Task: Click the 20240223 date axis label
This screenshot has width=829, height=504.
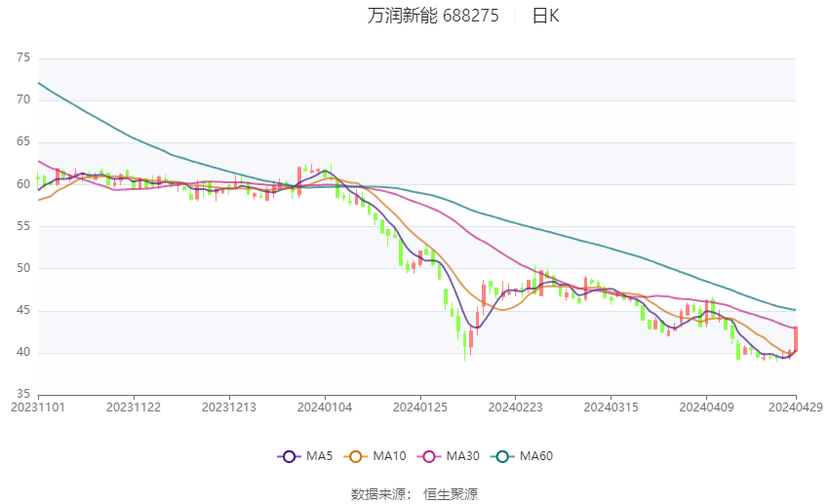Action: (x=516, y=407)
